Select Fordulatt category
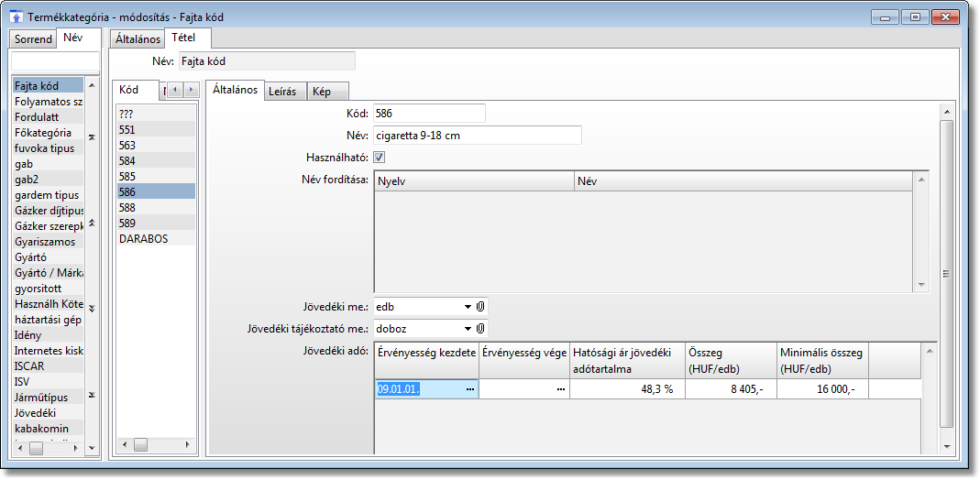The width and height of the screenshot is (980, 480). pos(48,116)
